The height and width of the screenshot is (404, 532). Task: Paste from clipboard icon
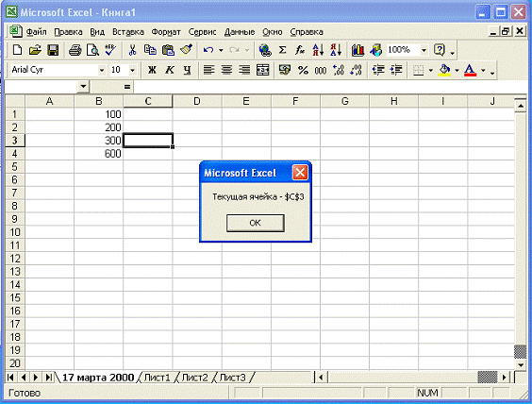pos(168,50)
